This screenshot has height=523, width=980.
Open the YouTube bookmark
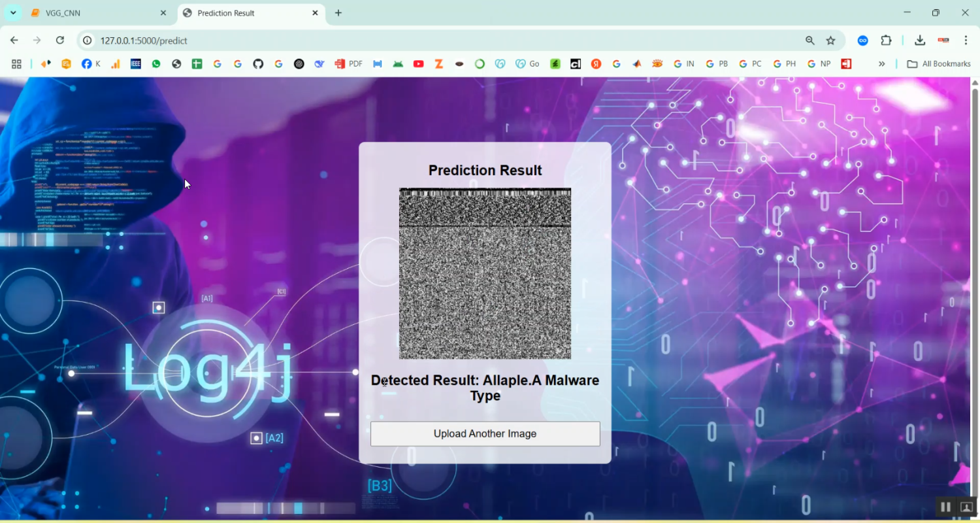(x=419, y=63)
